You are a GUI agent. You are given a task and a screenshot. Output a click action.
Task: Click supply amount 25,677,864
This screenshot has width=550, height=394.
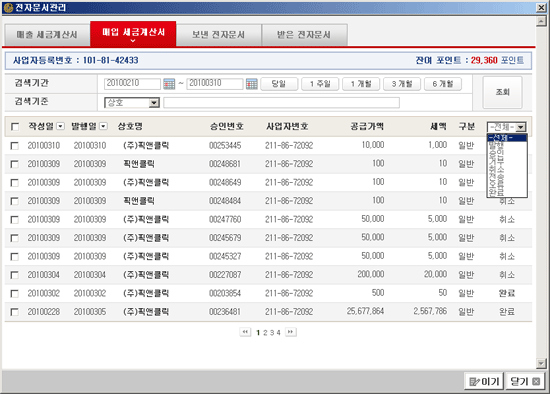[365, 311]
